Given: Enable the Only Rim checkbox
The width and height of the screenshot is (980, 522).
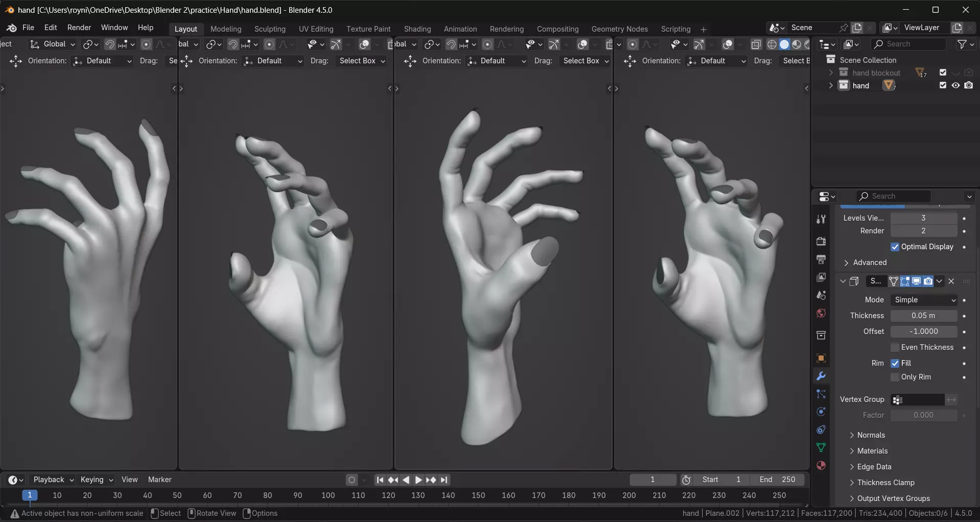Looking at the screenshot, I should (x=895, y=377).
